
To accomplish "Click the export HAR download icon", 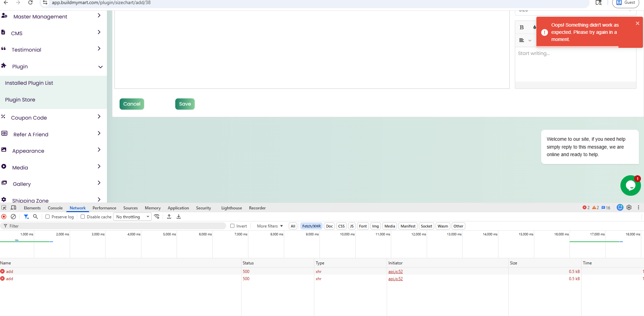I will tap(179, 217).
